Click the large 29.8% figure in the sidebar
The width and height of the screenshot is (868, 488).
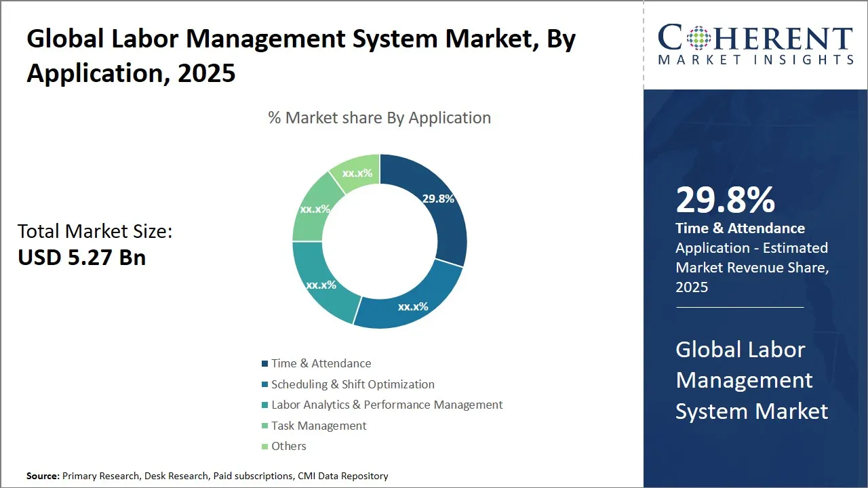pyautogui.click(x=725, y=200)
